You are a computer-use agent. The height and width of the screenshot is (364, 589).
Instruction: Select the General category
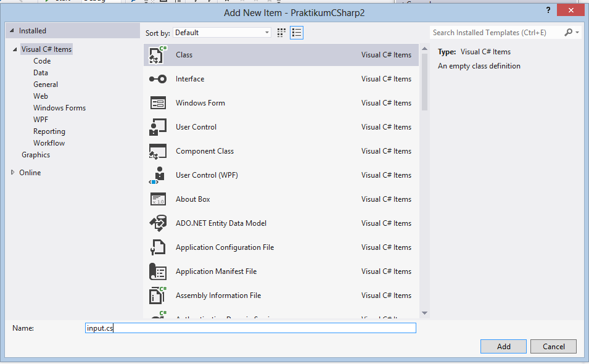tap(46, 84)
